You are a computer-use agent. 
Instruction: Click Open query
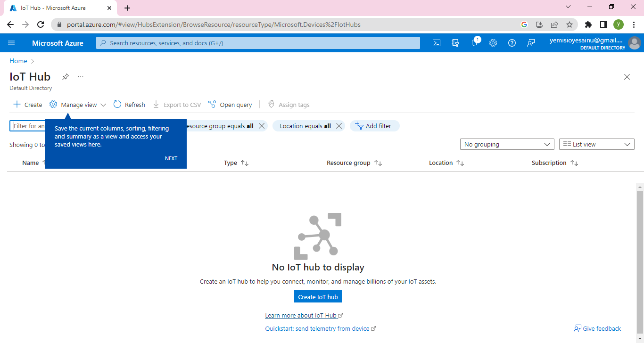tap(230, 105)
